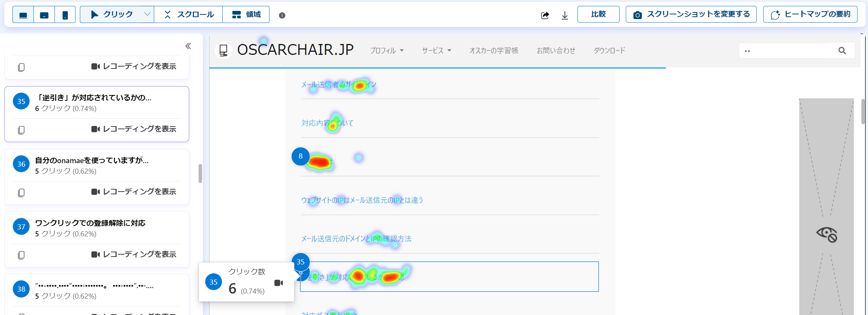Download the heatmap with the download icon
868x315 pixels.
(565, 15)
